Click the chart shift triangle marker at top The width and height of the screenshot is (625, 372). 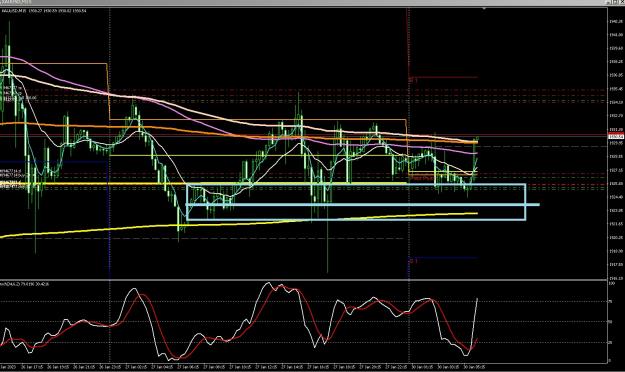[484, 8]
